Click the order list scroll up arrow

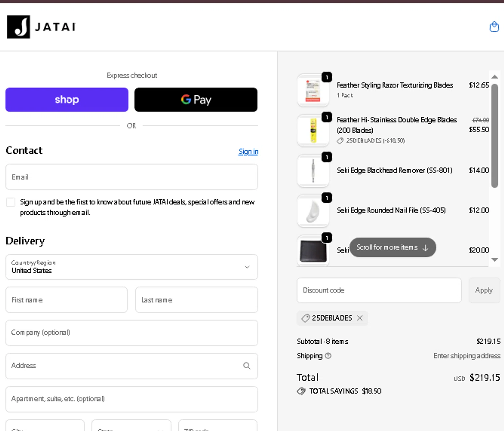pyautogui.click(x=494, y=77)
